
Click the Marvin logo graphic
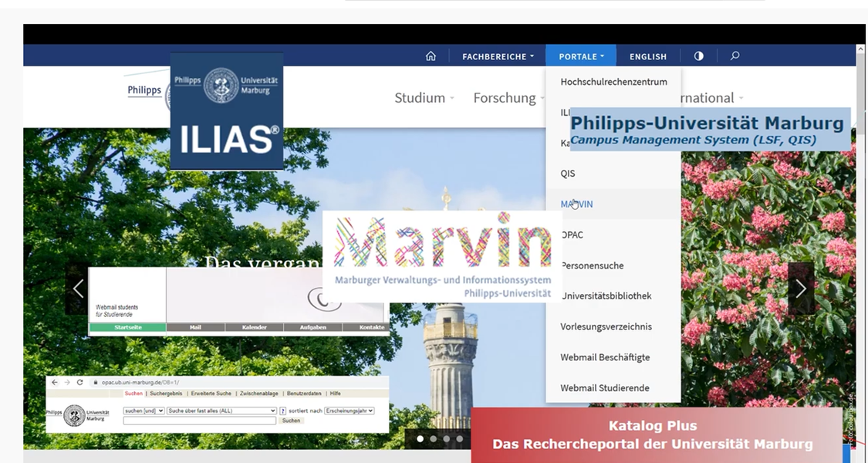[442, 256]
